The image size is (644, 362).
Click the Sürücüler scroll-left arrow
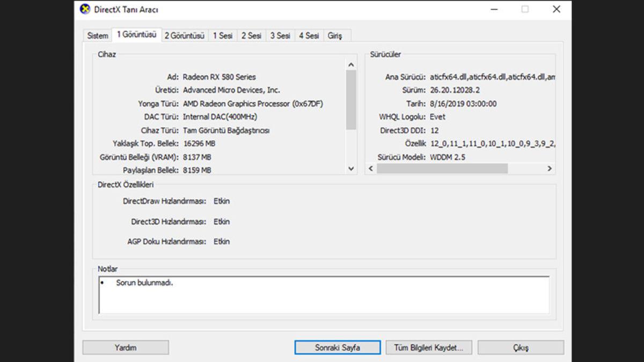tap(371, 168)
